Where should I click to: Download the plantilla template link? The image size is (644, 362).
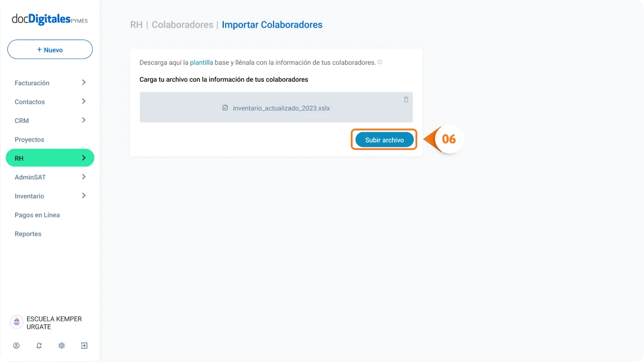(201, 63)
